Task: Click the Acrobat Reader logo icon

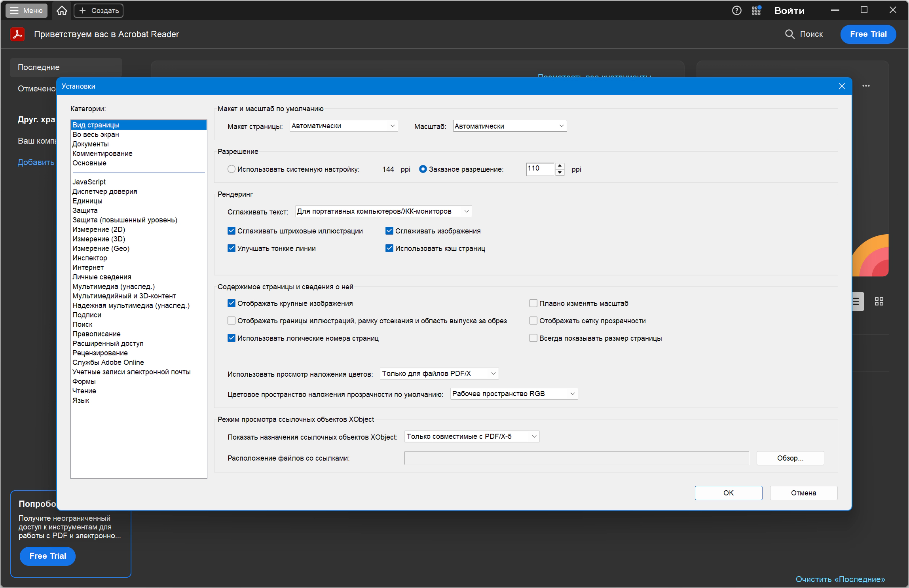Action: pos(17,34)
